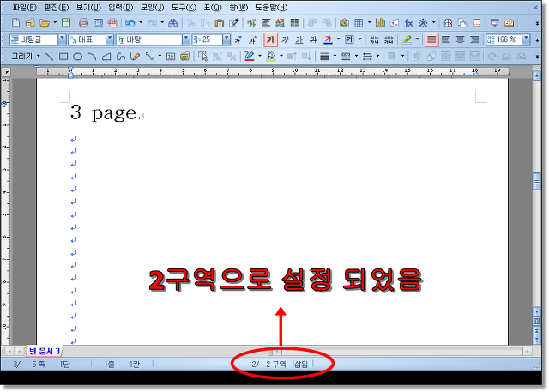The image size is (549, 392).
Task: Insert a chart with the bar graph icon
Action: [x=380, y=23]
